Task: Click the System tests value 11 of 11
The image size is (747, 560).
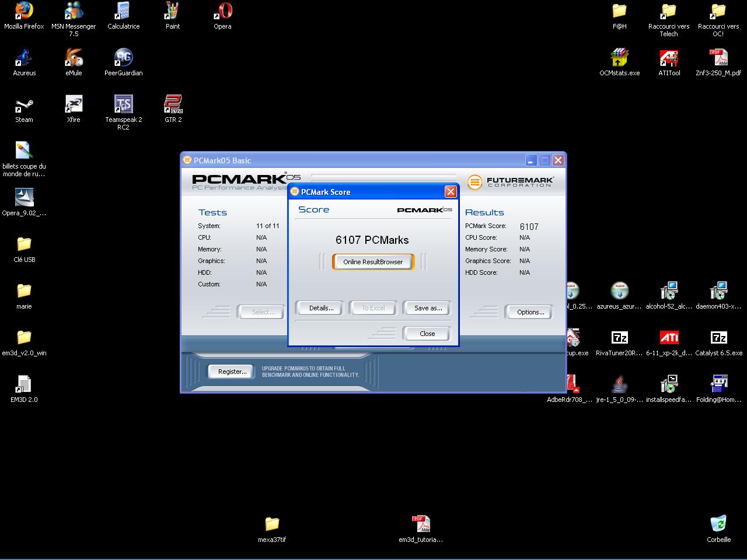Action: (267, 226)
